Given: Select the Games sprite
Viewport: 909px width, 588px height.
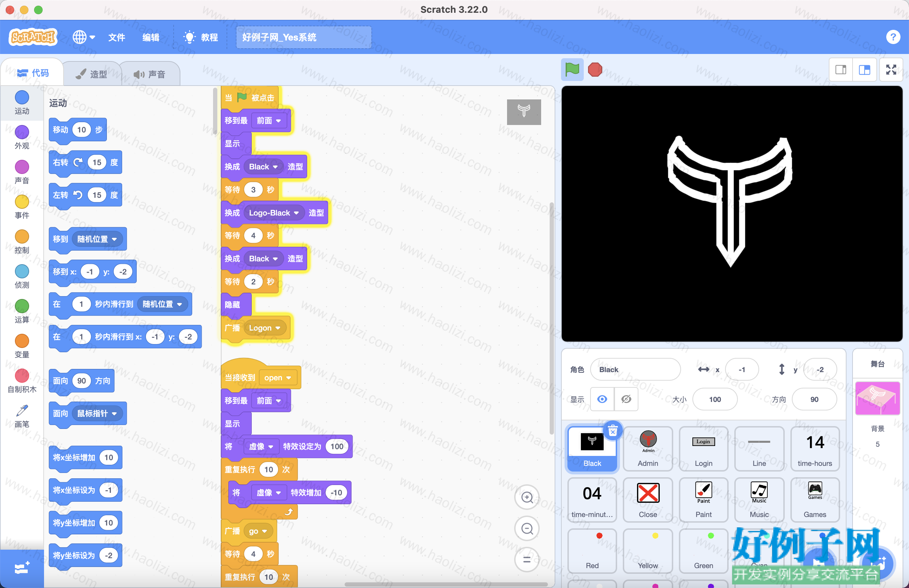Looking at the screenshot, I should [x=815, y=500].
